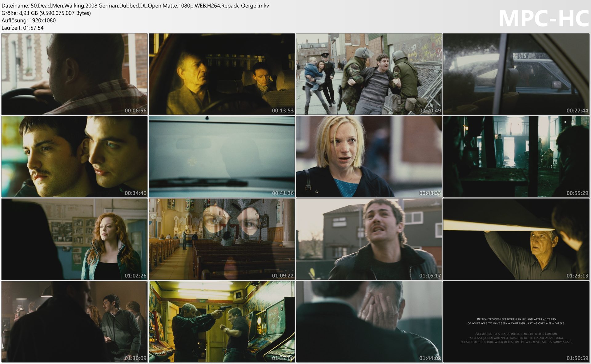Select the 00:13:53 car interior thumbnail

pos(222,74)
